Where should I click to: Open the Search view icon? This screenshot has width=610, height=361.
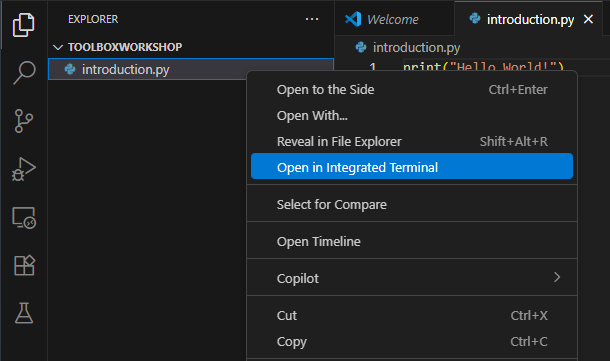(24, 73)
